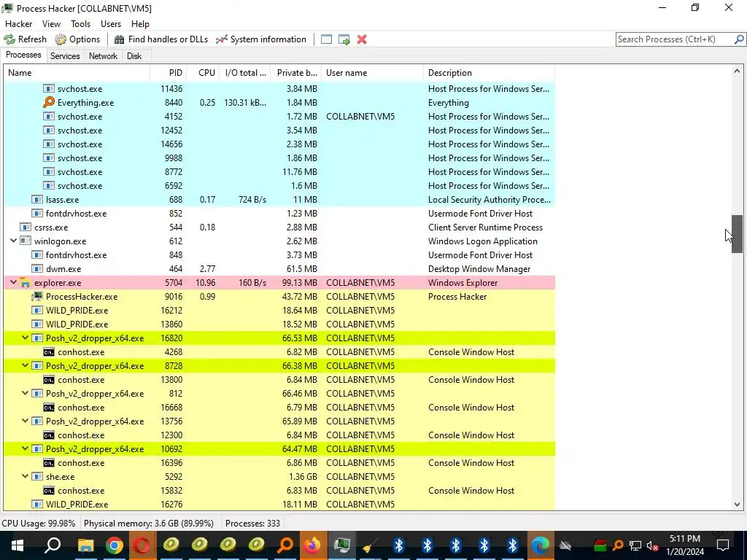The width and height of the screenshot is (747, 560).
Task: Click process icon of lsass.exe row
Action: (37, 200)
